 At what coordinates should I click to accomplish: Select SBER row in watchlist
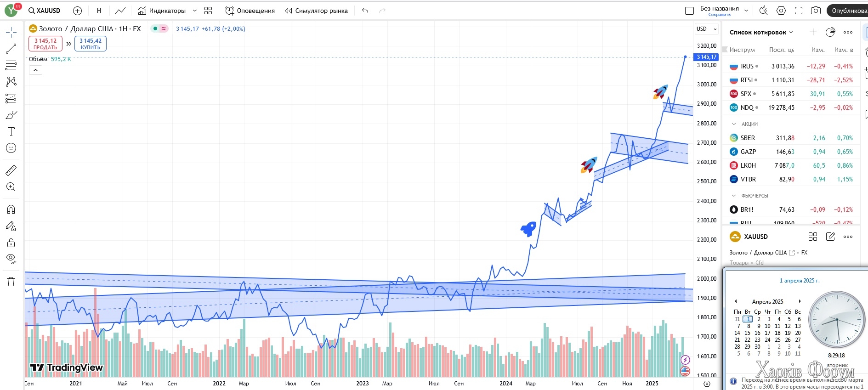pyautogui.click(x=791, y=138)
